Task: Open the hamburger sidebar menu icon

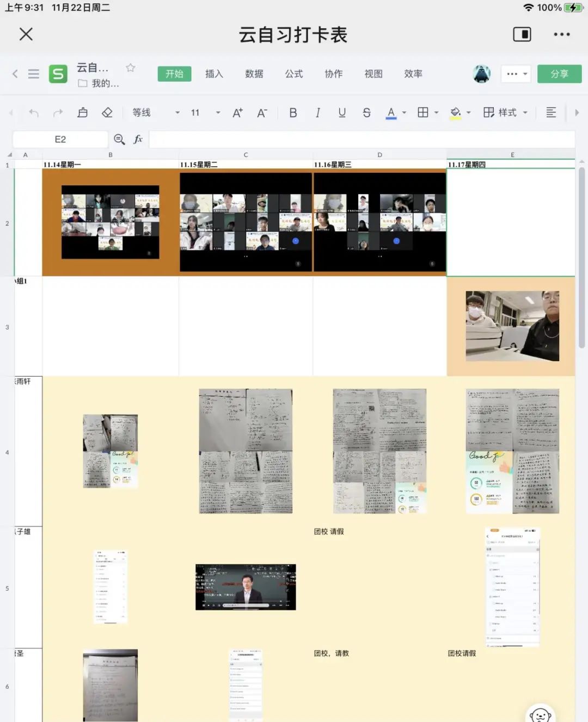Action: tap(34, 74)
